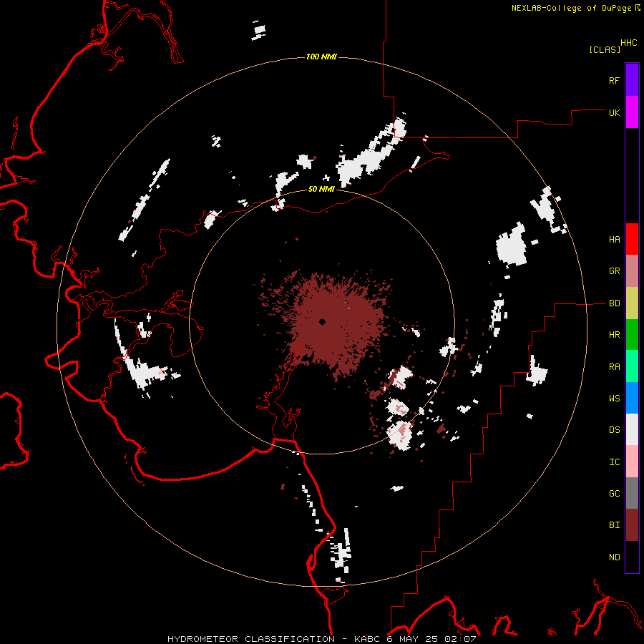This screenshot has width=644, height=644.
Task: Click the HHC product code label
Action: (629, 43)
